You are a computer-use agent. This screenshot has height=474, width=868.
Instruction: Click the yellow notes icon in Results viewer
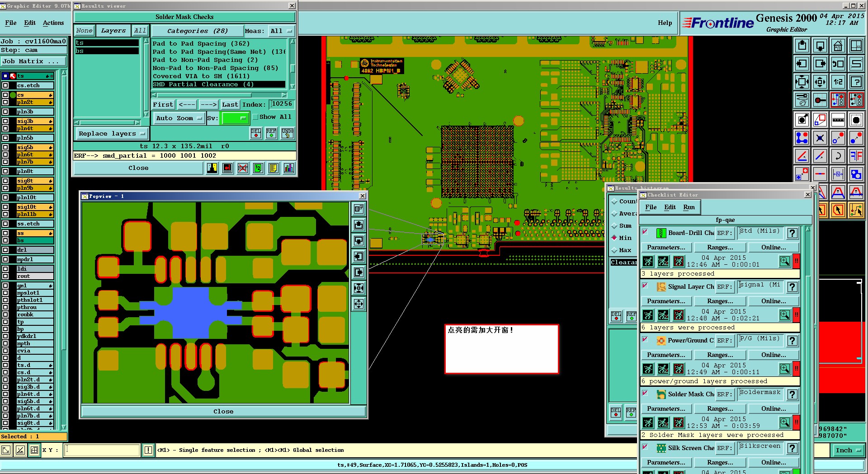point(274,168)
